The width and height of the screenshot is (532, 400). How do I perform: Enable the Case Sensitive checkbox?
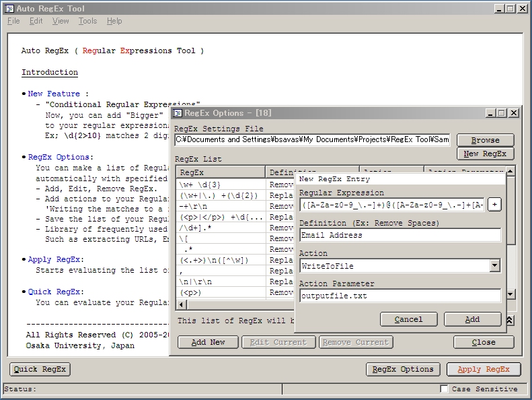[444, 389]
